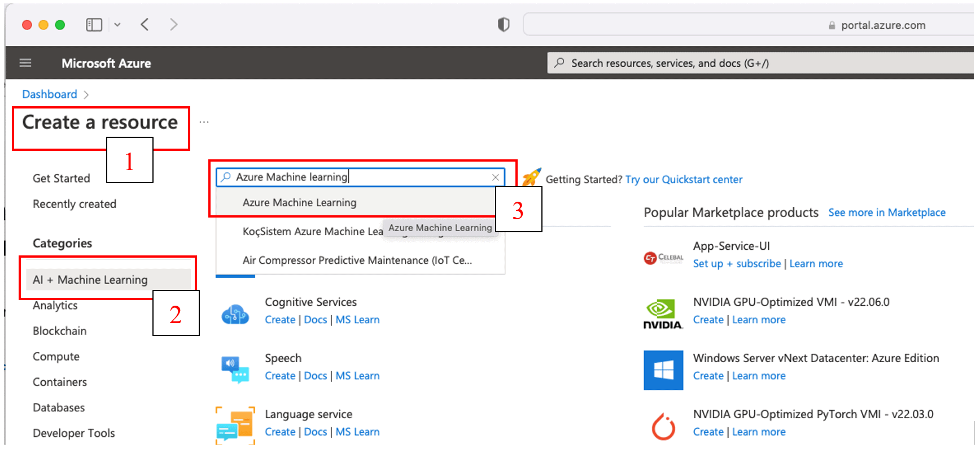Click Create under Cognitive Services
The height and width of the screenshot is (469, 980).
tap(280, 320)
